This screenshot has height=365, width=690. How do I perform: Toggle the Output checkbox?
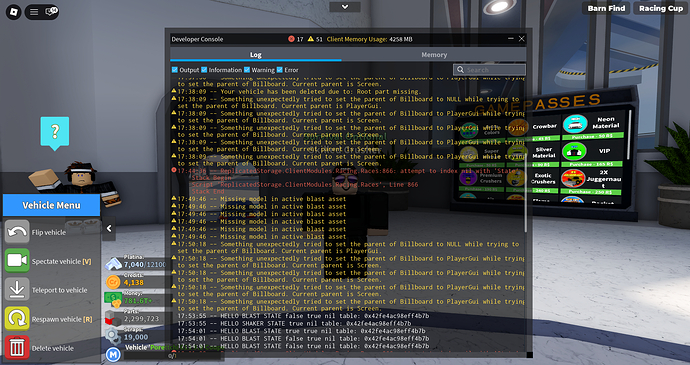[175, 70]
